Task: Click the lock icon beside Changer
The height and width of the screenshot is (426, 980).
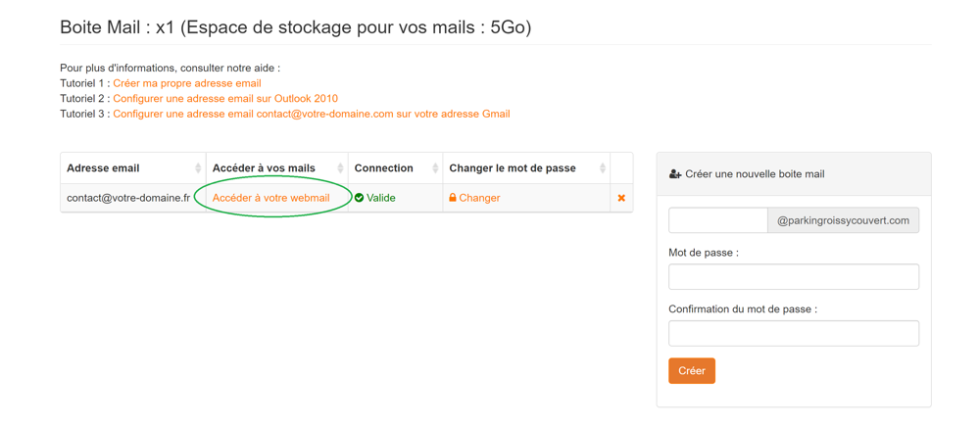Action: click(453, 198)
